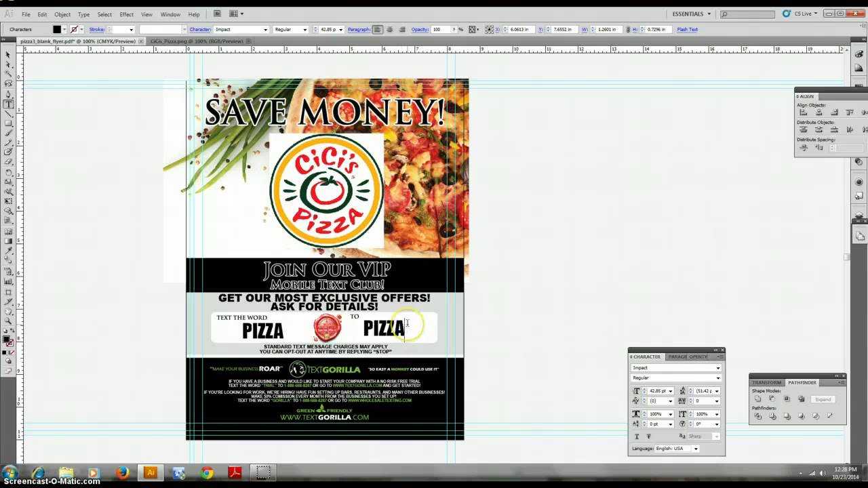Select the Eraser tool

pos(7,161)
